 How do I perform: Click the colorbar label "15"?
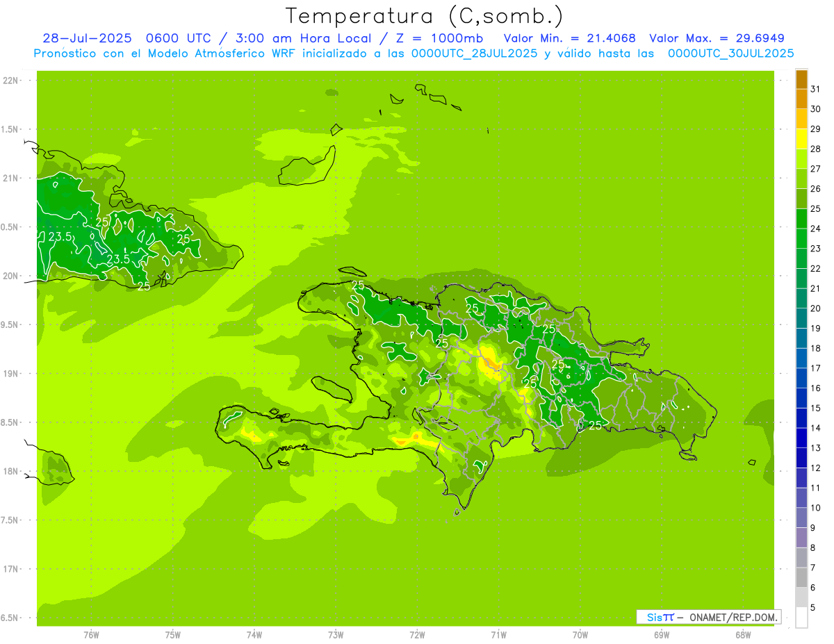click(x=815, y=408)
